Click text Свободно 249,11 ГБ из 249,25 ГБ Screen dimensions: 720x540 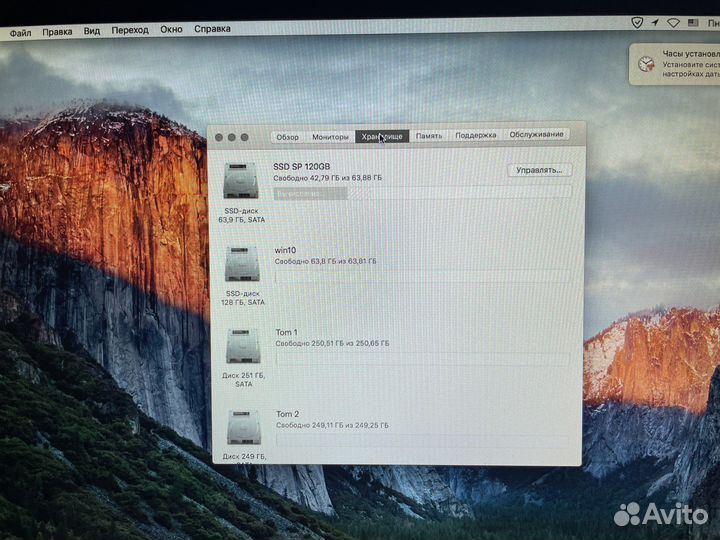(332, 426)
